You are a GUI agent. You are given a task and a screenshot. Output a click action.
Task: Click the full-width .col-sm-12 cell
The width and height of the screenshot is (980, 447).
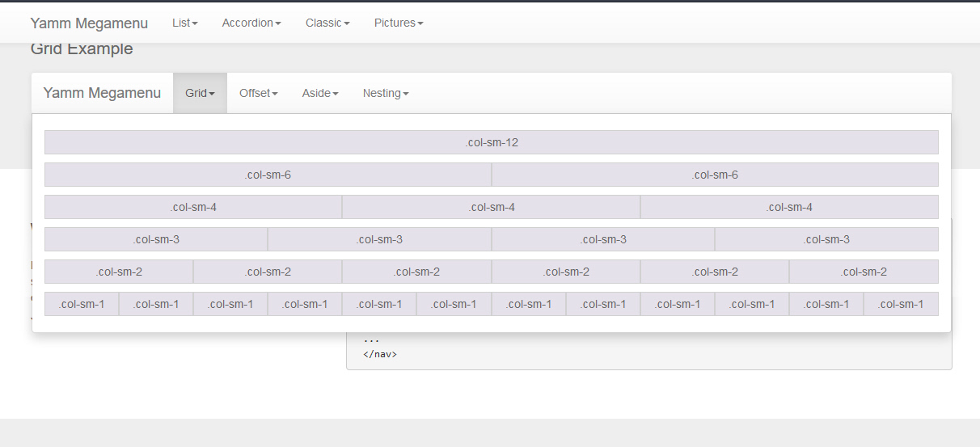click(492, 142)
